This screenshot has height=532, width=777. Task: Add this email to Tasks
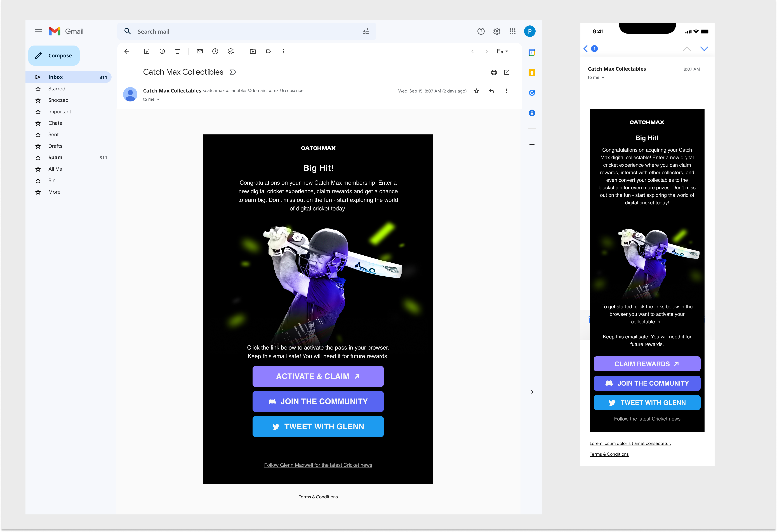click(231, 51)
